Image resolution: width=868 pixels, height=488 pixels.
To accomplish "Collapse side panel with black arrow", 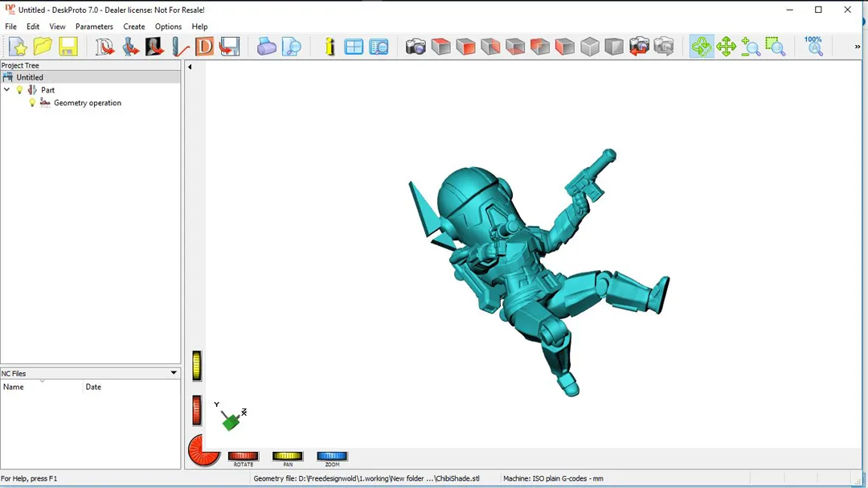I will click(190, 67).
